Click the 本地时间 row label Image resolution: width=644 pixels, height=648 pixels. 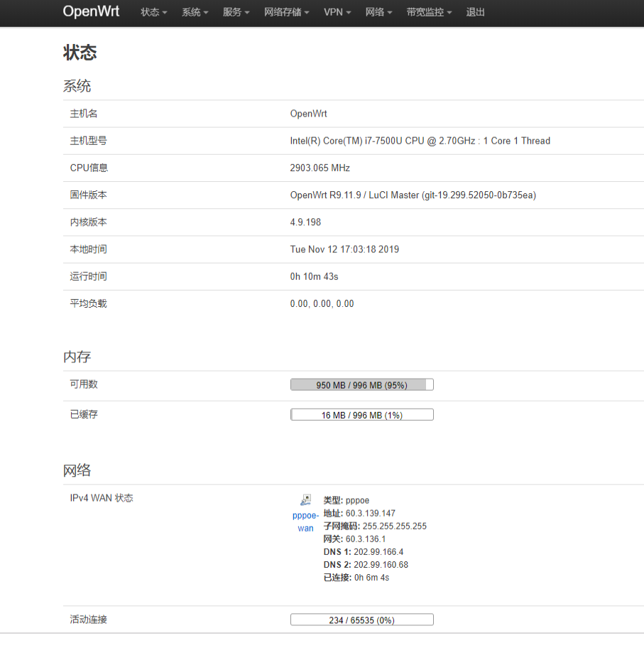point(88,249)
